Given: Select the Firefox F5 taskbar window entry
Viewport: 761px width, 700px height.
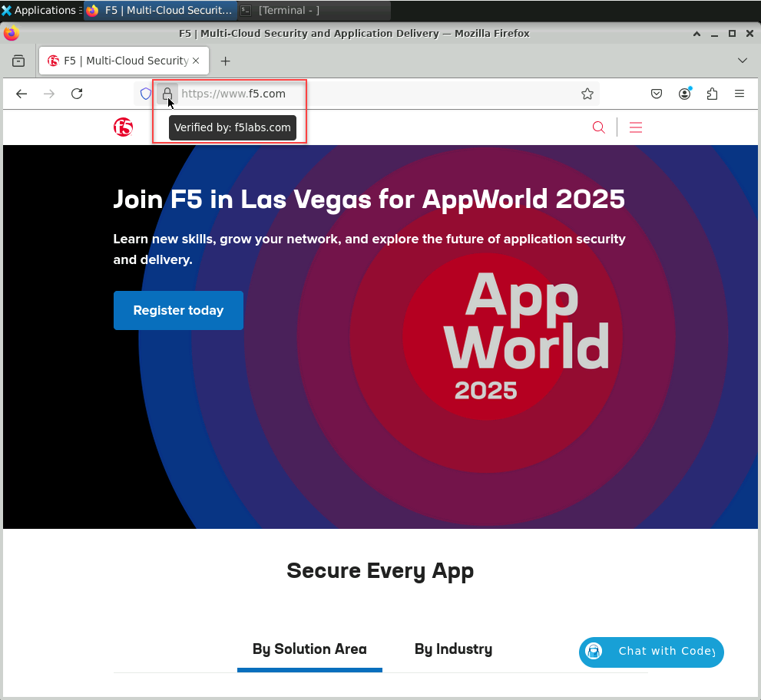Looking at the screenshot, I should point(160,10).
